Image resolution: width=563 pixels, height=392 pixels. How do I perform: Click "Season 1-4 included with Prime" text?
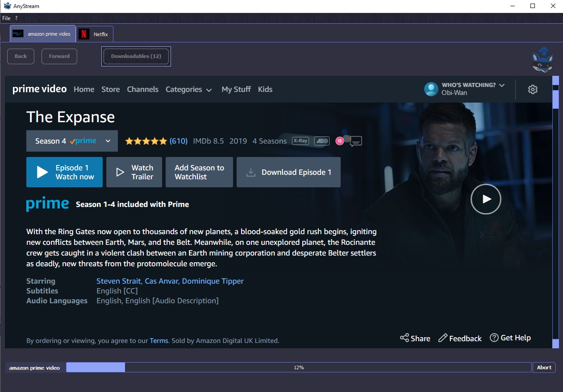(132, 204)
